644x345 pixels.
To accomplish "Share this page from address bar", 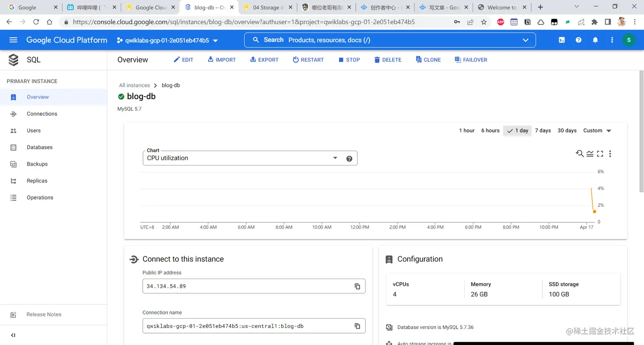I will [x=470, y=22].
